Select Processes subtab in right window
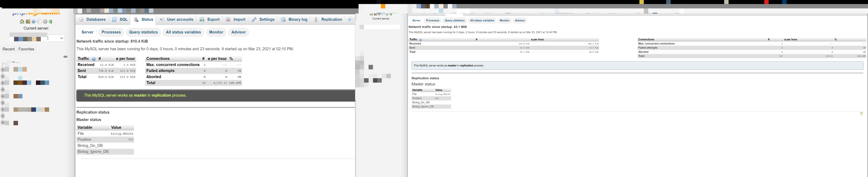Viewport: 868px width, 177px height. [x=433, y=21]
